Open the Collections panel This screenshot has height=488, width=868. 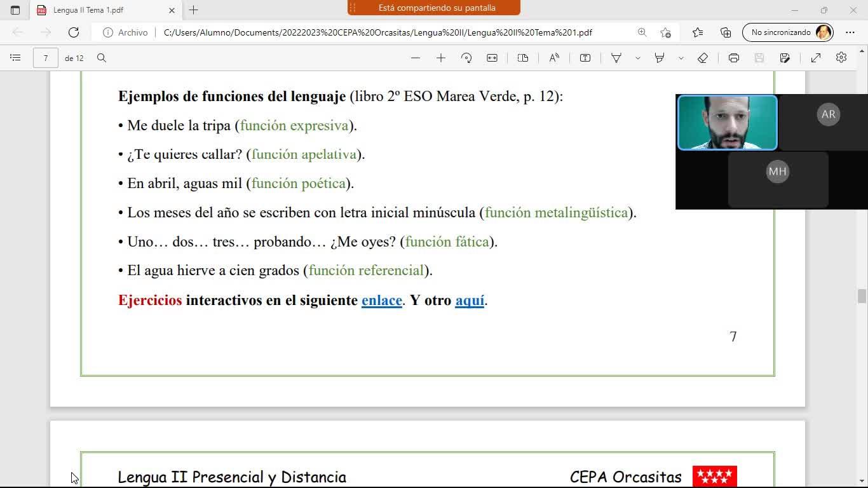coord(726,32)
